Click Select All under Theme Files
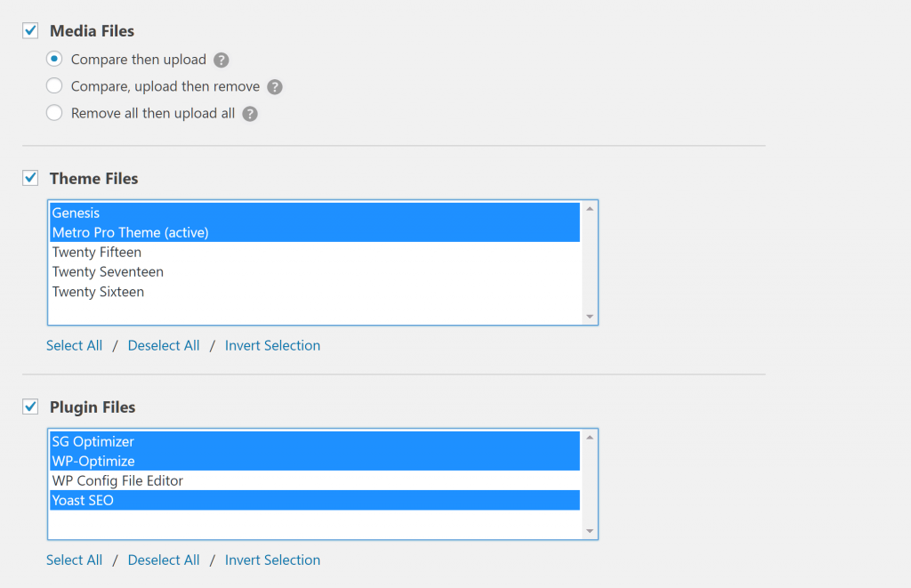Screen dimensions: 911x588 point(74,345)
